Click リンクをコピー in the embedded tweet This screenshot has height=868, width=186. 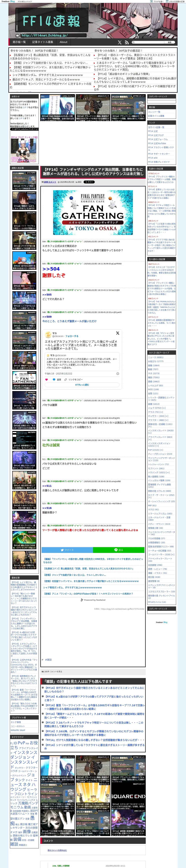click(74, 379)
